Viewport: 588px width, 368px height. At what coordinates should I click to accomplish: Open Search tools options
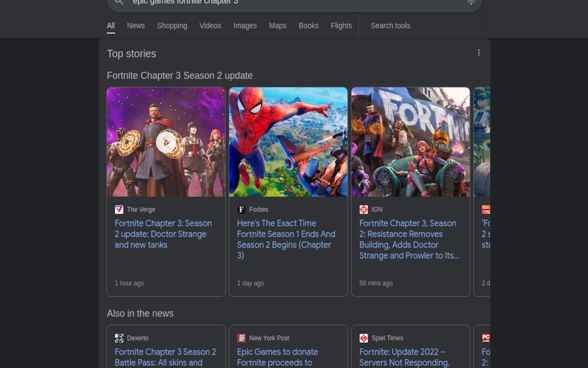[x=390, y=26]
